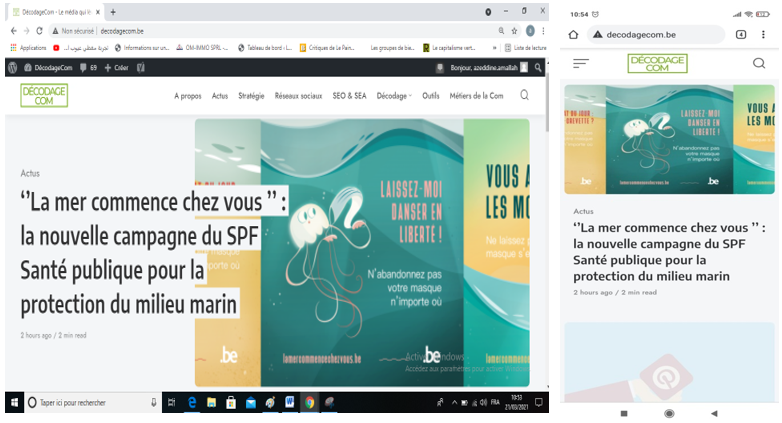Open the desktop Chrome three-dot menu
This screenshot has width=782, height=423.
pyautogui.click(x=543, y=31)
